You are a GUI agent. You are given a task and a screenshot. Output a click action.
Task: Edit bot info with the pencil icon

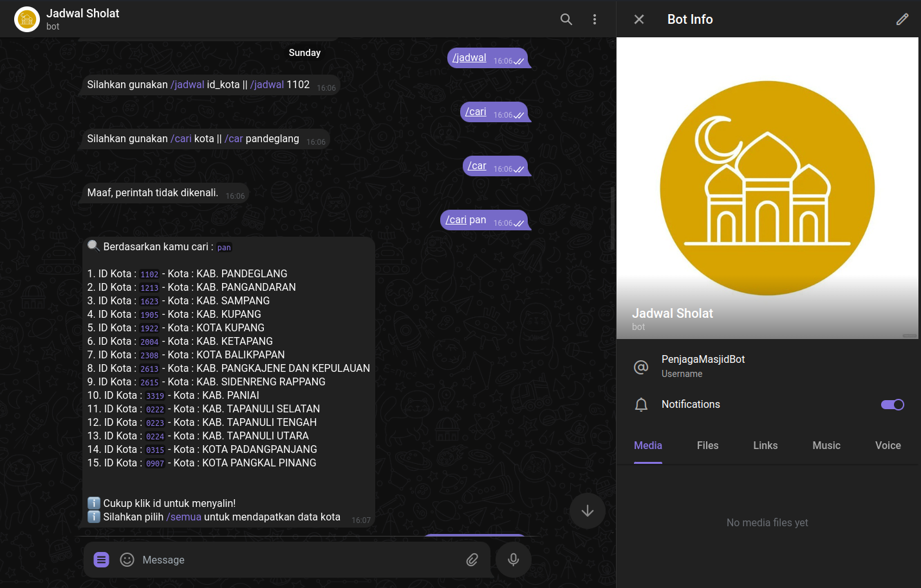[902, 19]
